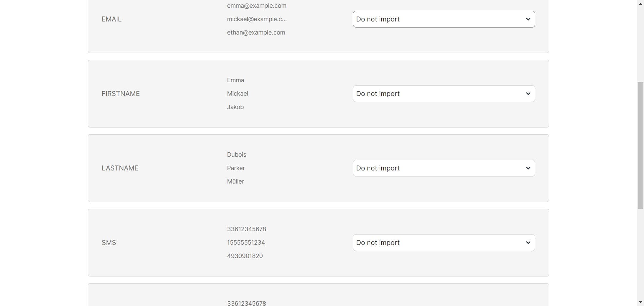Click the Do not import text on SMS
The height and width of the screenshot is (306, 644).
click(377, 242)
